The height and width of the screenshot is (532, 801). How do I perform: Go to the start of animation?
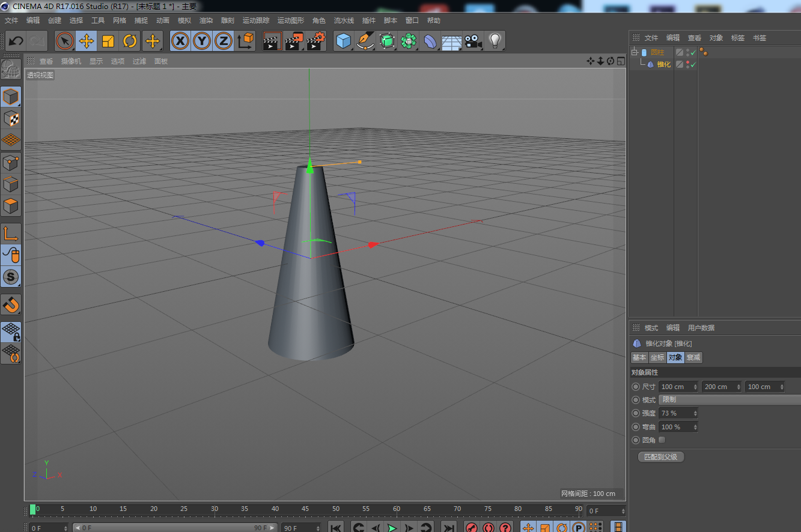[x=337, y=527]
